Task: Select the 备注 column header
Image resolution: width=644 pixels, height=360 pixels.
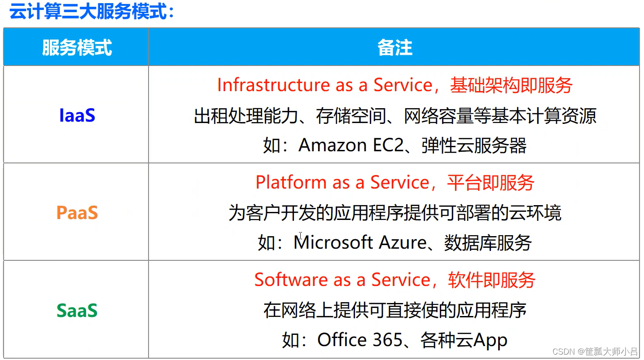Action: point(394,47)
